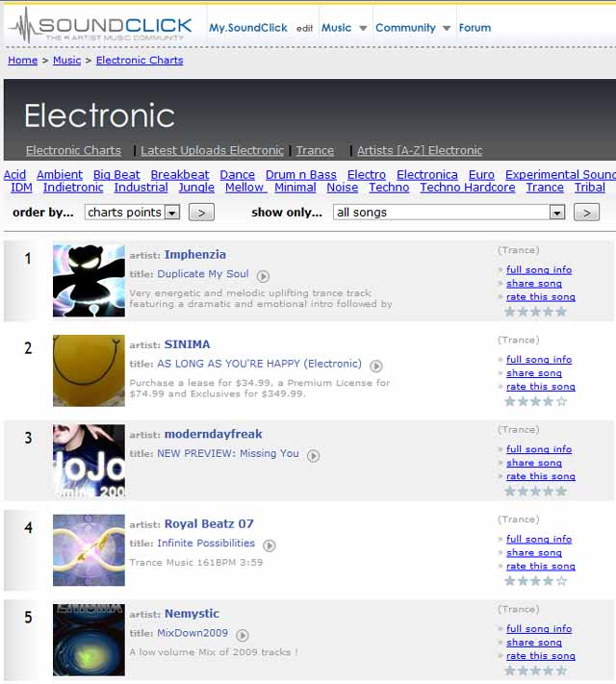Play NEW PREVIEW: Missing You track
The image size is (616, 684).
click(x=313, y=456)
